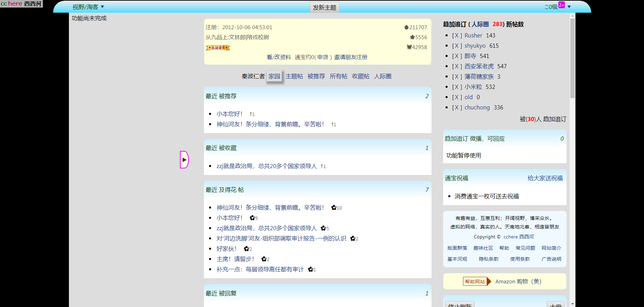This screenshot has width=644, height=307.
Task: Switch to 收藏帖 tab
Action: 361,76
